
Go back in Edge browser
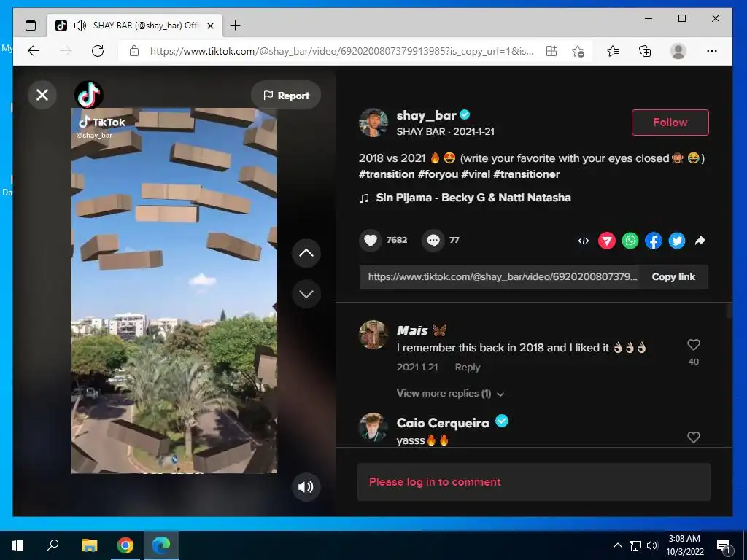tap(34, 51)
